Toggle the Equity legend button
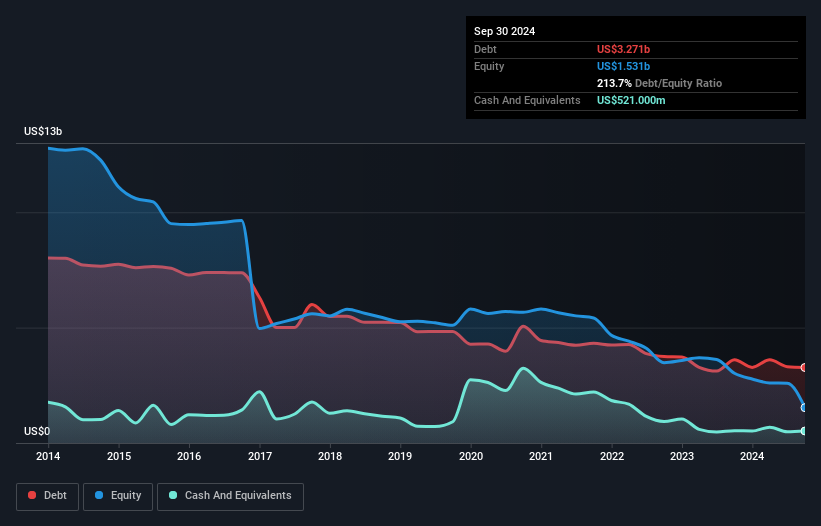821x526 pixels. [118, 496]
